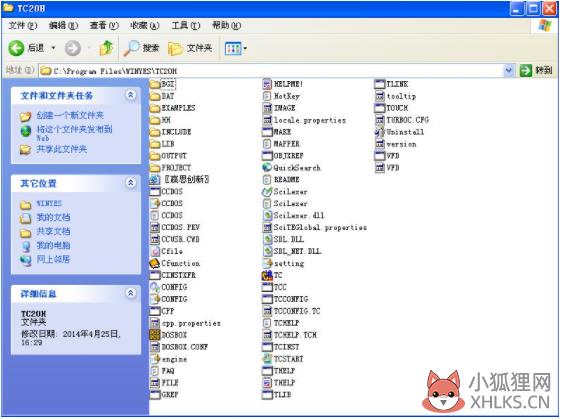Open the 收藏 menu
561x418 pixels.
pos(144,25)
